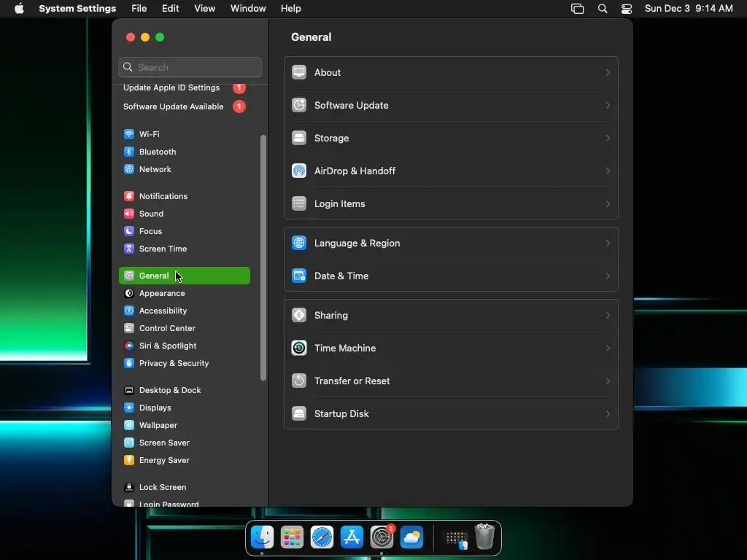This screenshot has width=747, height=560.
Task: Expand the Storage row chevron
Action: (x=608, y=138)
